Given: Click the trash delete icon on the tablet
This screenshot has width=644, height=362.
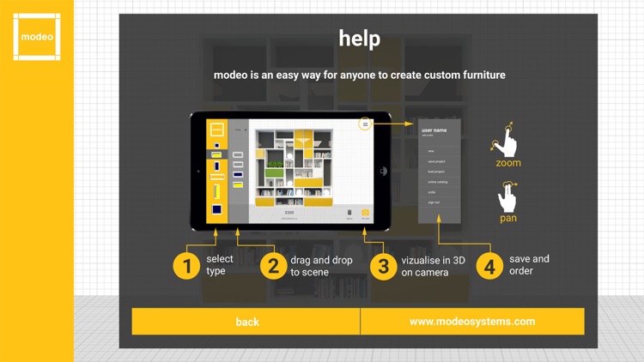Looking at the screenshot, I should (x=349, y=213).
